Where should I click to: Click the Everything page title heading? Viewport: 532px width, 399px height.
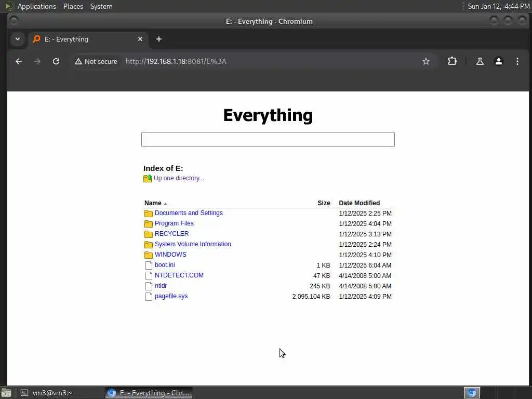point(268,115)
